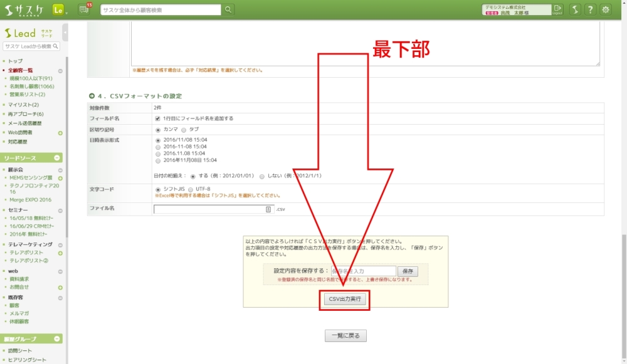Viewport: 627px width, 364px height.
Task: Open the Le application switcher dropdown
Action: pos(60,9)
